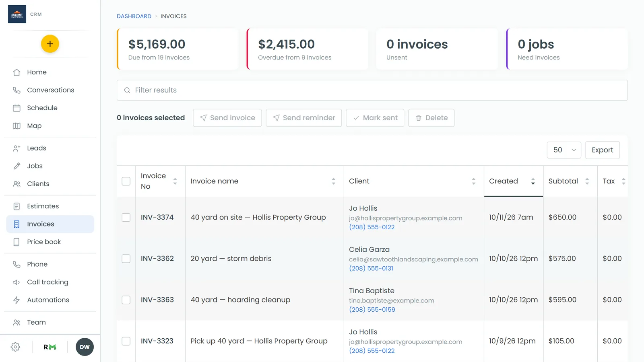This screenshot has width=644, height=362.
Task: Click the Call tracking megaphone icon
Action: click(x=17, y=282)
